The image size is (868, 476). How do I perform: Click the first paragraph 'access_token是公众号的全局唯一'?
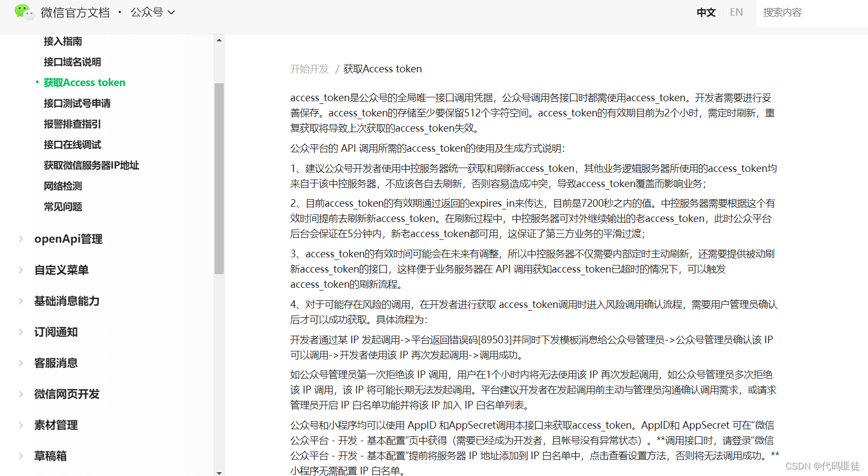click(x=533, y=113)
